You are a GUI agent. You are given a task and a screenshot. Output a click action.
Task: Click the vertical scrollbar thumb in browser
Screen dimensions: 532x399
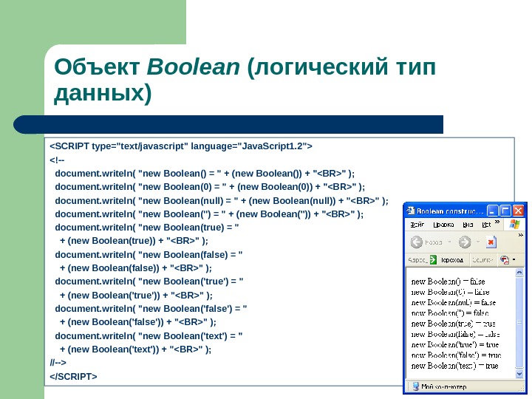click(519, 322)
